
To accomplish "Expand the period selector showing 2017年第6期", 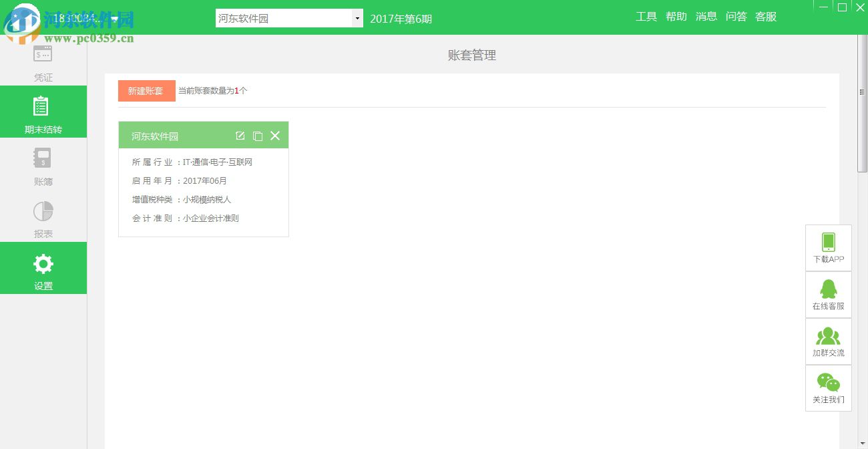I will click(x=401, y=19).
